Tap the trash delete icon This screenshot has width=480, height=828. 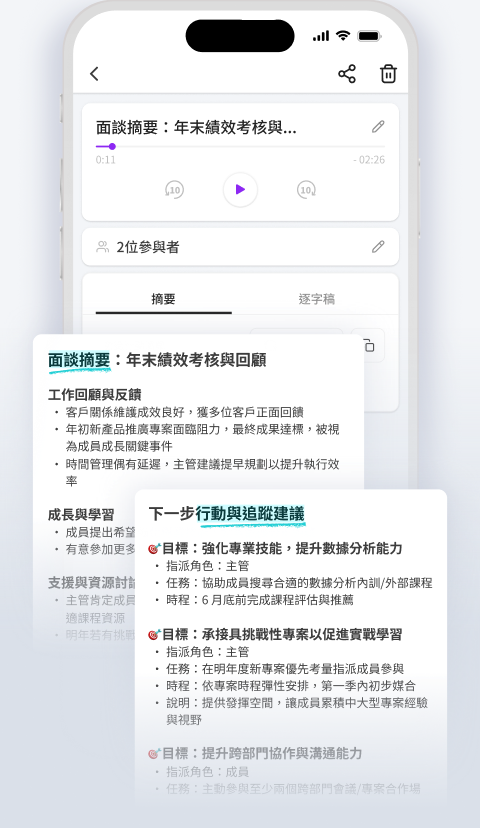388,73
